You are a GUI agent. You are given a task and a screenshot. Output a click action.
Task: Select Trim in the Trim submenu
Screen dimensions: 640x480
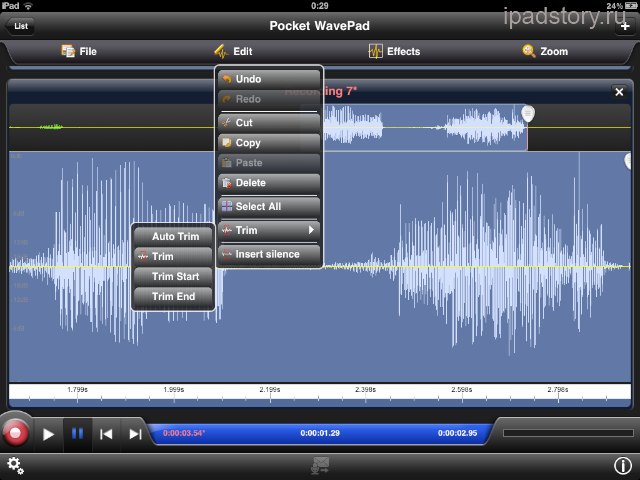173,257
